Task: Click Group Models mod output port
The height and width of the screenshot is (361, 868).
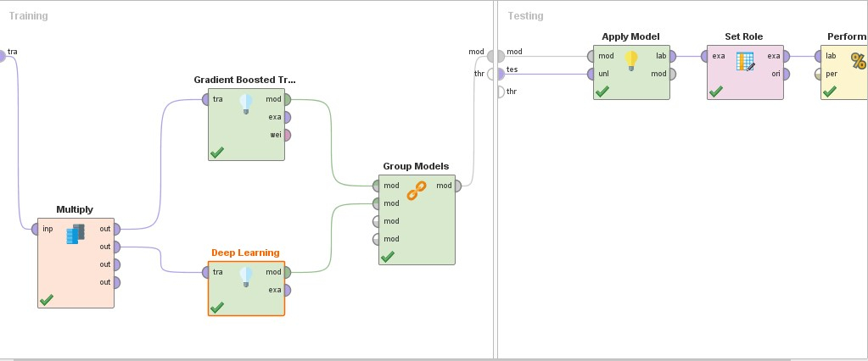Action: pyautogui.click(x=458, y=186)
